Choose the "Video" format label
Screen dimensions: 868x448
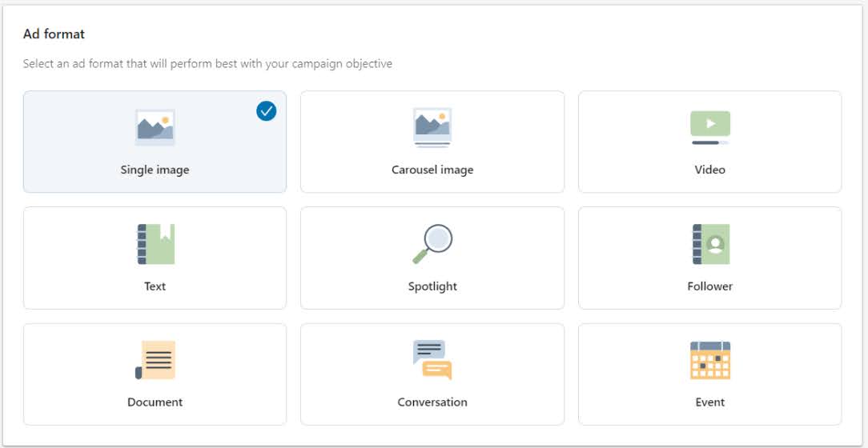point(709,170)
